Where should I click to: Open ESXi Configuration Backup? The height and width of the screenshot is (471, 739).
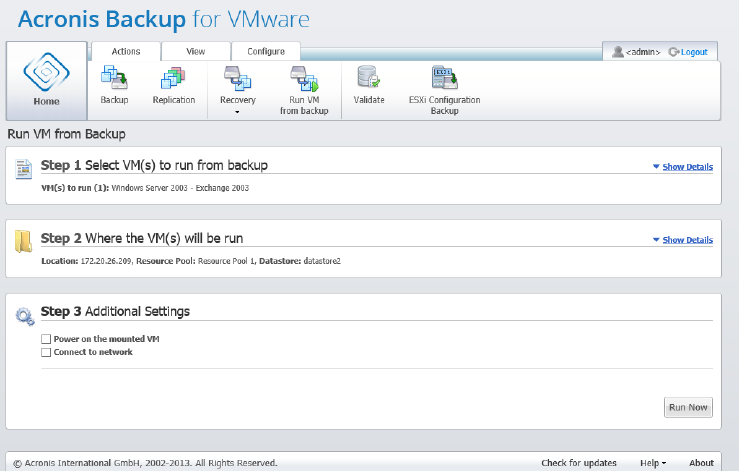tap(444, 79)
